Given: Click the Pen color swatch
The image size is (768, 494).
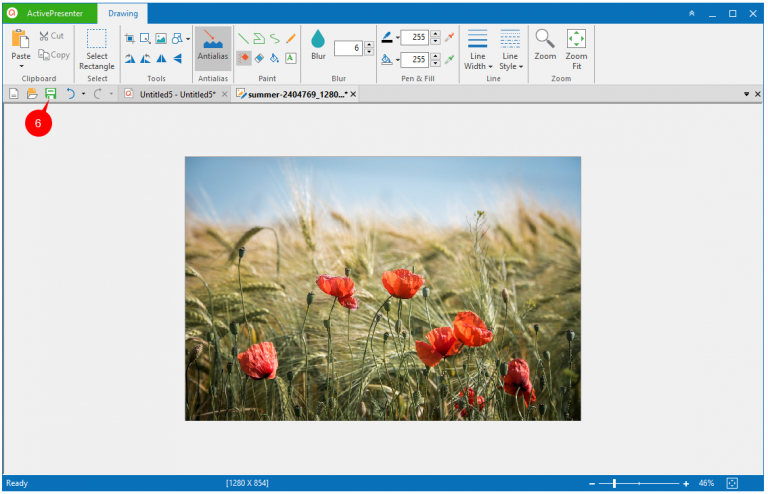Looking at the screenshot, I should point(387,37).
